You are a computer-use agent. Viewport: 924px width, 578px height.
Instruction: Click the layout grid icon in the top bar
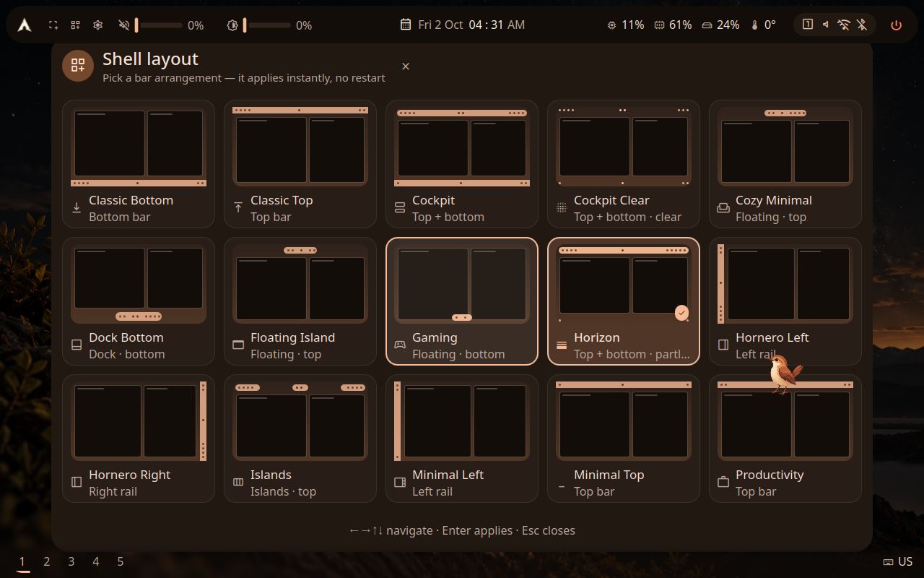(x=75, y=25)
